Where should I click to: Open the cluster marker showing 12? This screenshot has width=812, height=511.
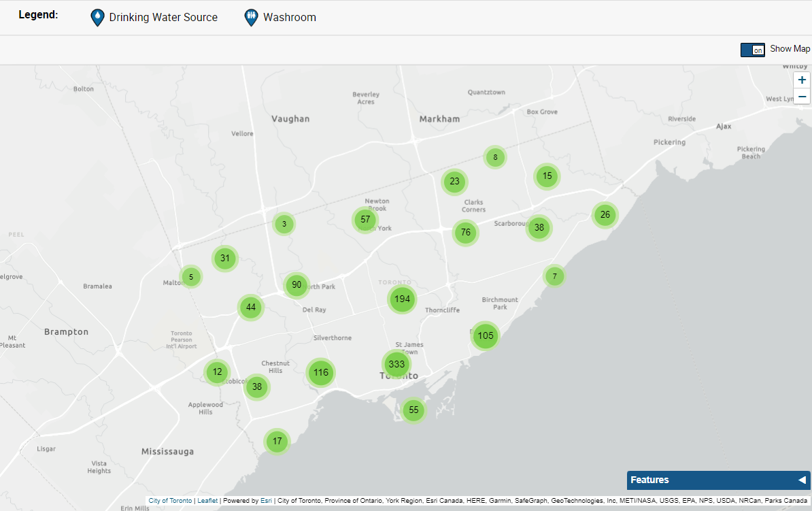[217, 372]
